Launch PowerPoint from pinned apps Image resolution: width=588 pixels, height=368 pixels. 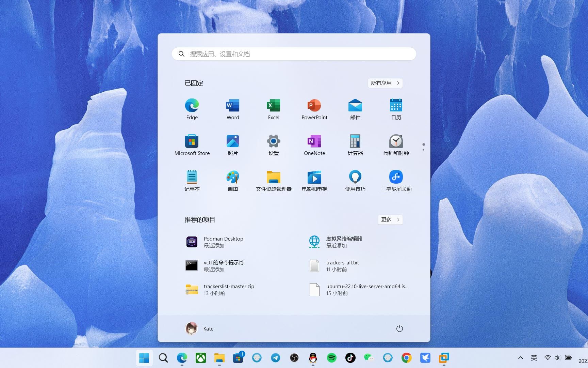click(x=314, y=109)
